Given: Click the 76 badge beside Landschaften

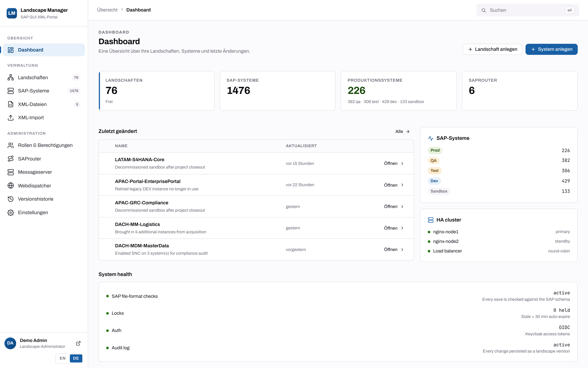Looking at the screenshot, I should pos(76,77).
